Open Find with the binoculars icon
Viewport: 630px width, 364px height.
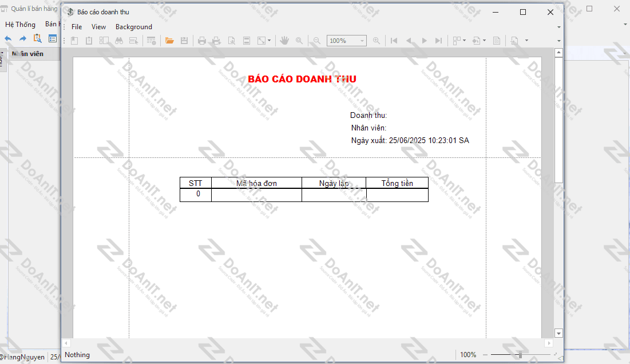click(119, 41)
